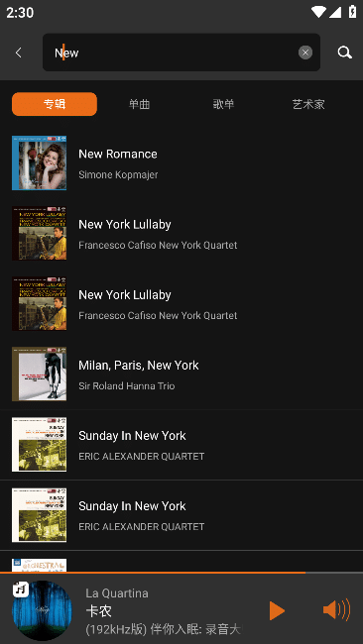Tap the music note badge icon
The width and height of the screenshot is (363, 644).
click(21, 590)
